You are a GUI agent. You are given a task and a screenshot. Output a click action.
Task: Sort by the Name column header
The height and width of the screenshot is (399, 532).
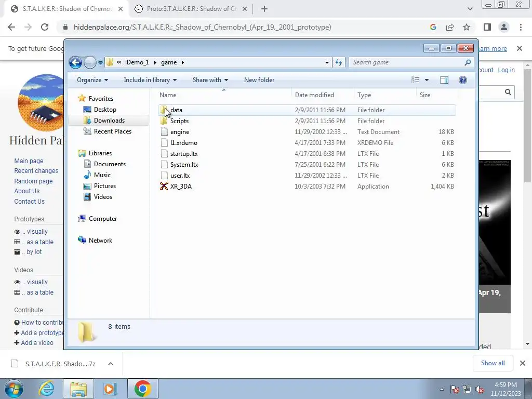(x=224, y=95)
